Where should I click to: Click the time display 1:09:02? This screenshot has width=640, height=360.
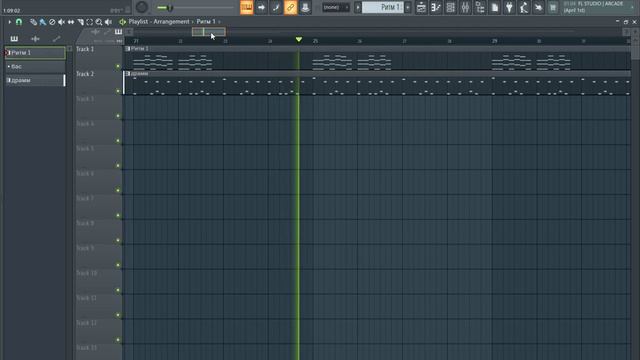coord(12,11)
